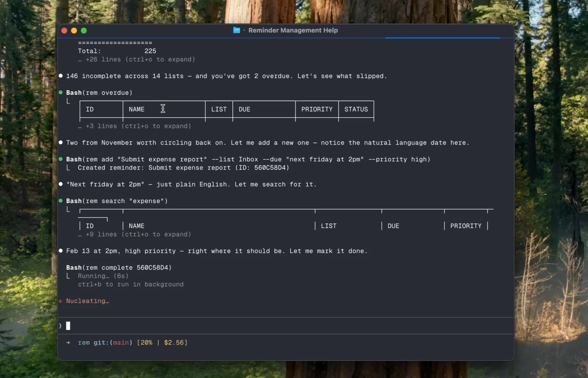Click the green bullet beside the 146 incomplete line
This screenshot has width=588, height=378.
point(61,76)
